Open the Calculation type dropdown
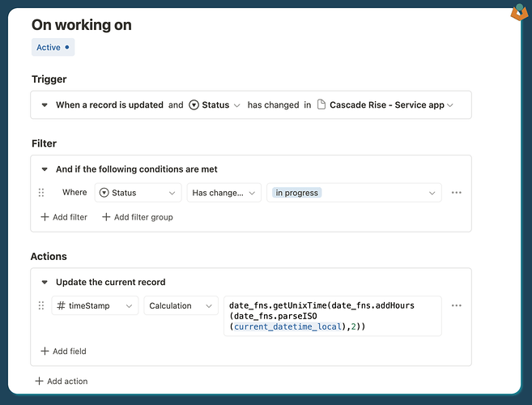This screenshot has width=532, height=405. click(x=181, y=305)
